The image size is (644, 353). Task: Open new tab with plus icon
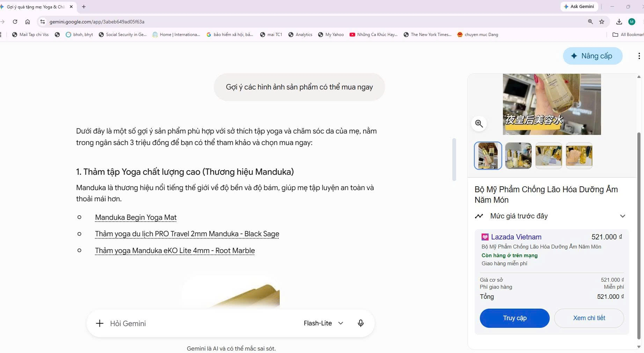[84, 7]
